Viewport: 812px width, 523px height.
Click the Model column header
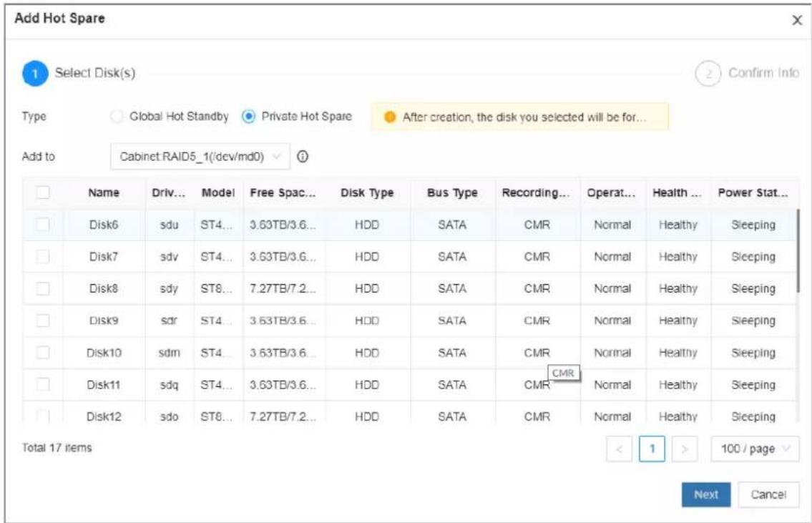pyautogui.click(x=218, y=192)
